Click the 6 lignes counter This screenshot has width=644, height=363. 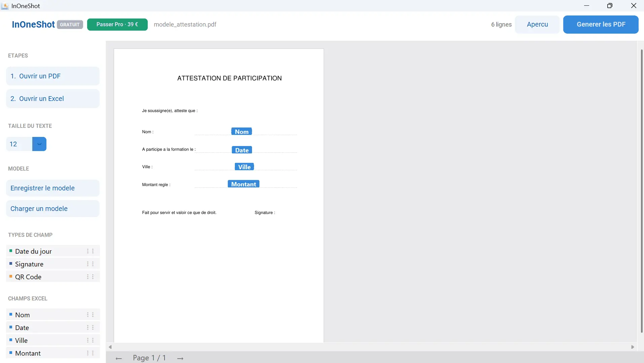(501, 25)
